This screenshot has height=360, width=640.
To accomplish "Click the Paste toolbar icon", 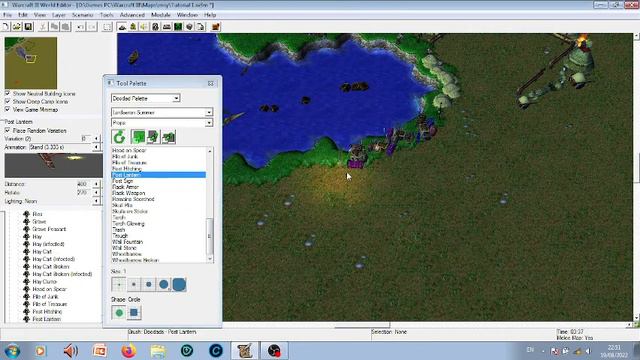I will [65, 27].
